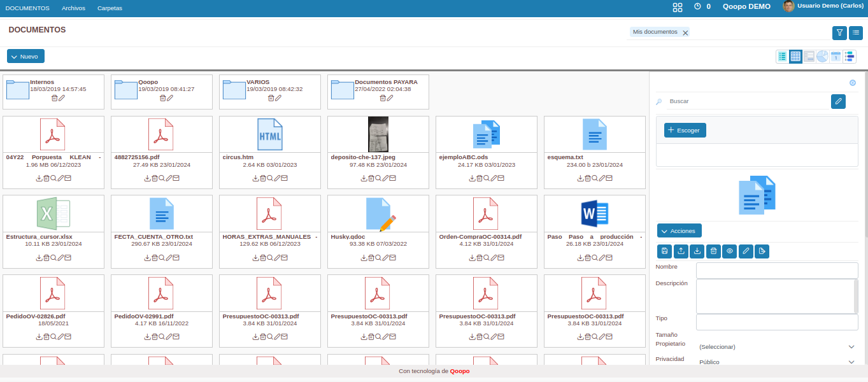Toggle the eye visibility button in actions
868x382 pixels.
pos(729,251)
